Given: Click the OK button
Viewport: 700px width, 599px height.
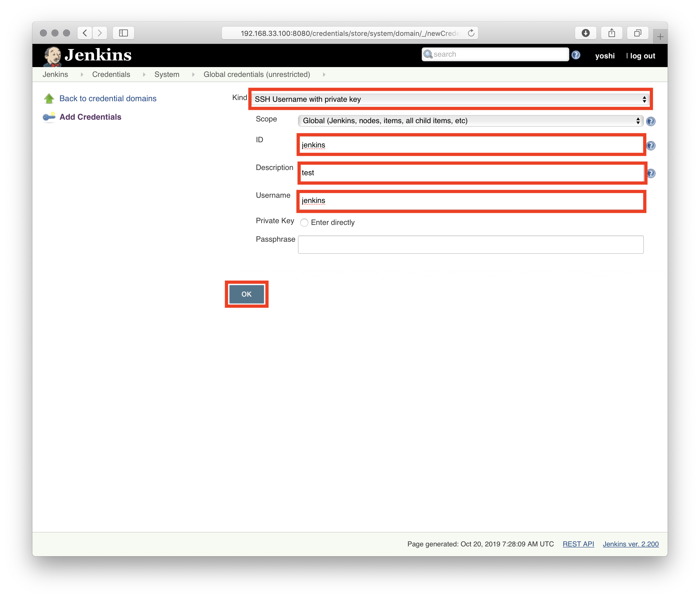Looking at the screenshot, I should click(247, 294).
